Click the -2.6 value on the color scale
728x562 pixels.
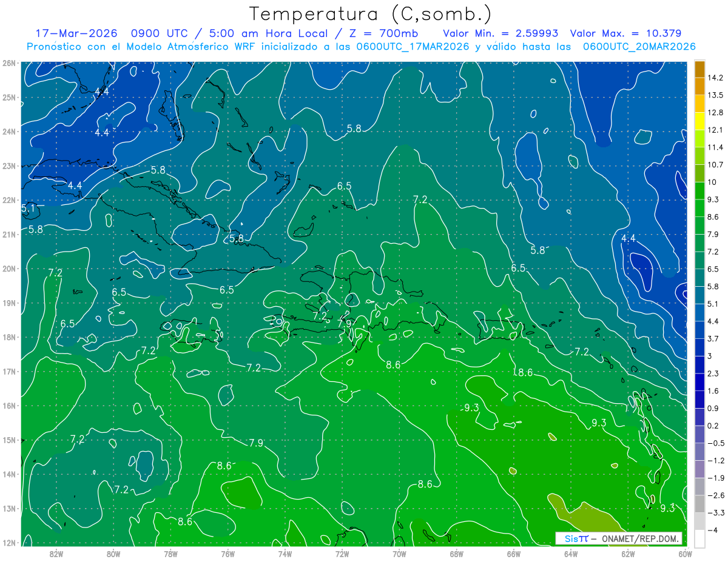tap(715, 495)
